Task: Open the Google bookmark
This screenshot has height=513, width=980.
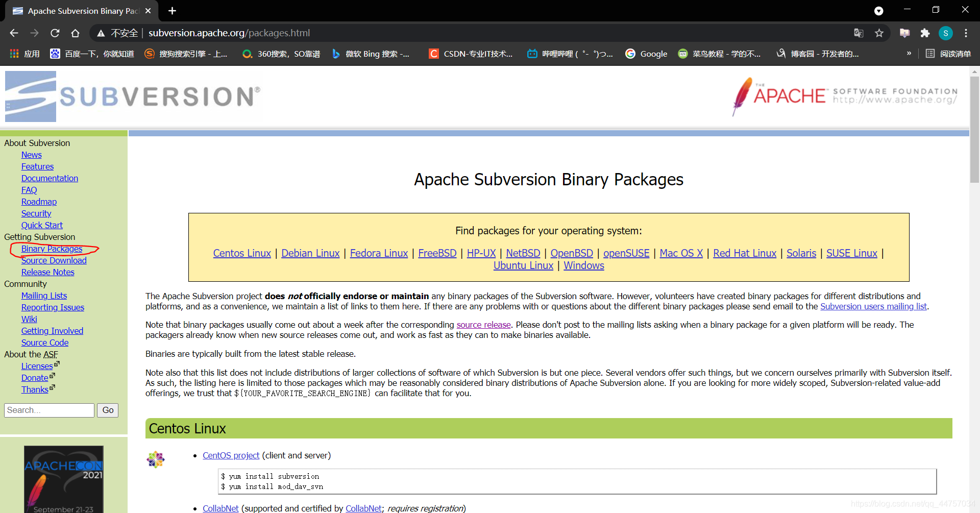Action: coord(647,54)
